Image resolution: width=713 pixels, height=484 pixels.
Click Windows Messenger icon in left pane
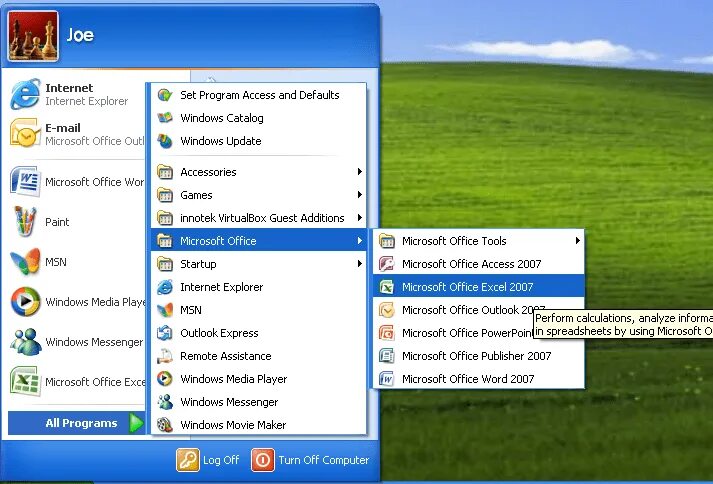25,342
